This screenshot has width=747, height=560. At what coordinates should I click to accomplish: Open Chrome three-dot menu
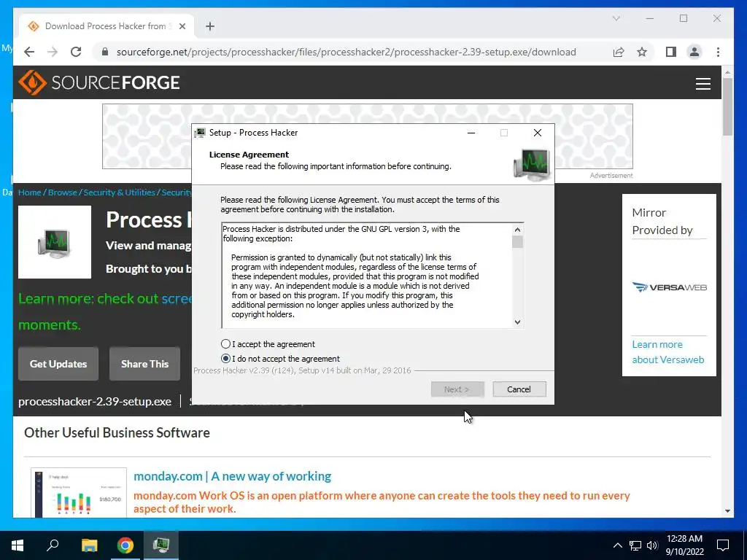[x=718, y=52]
